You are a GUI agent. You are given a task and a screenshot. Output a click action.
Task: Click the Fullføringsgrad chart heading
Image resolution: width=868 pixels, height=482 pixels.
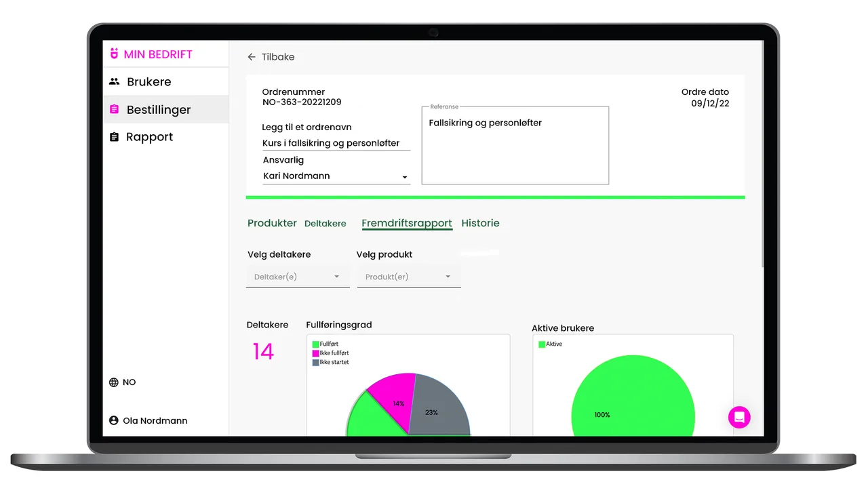point(339,325)
